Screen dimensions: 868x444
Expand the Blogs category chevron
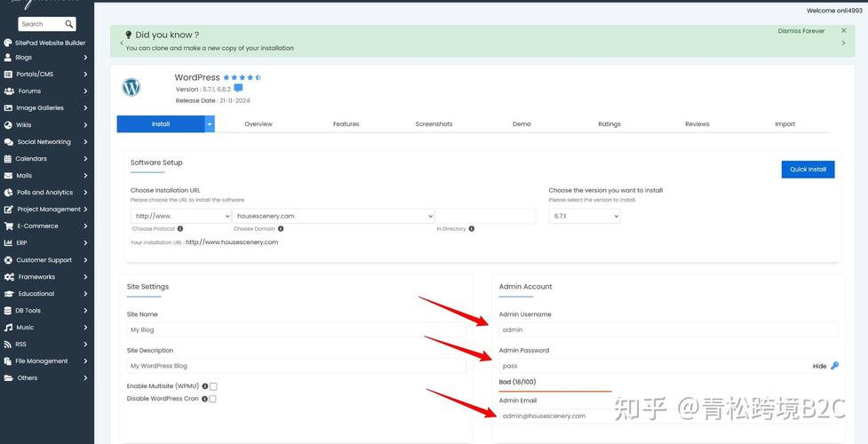[85, 58]
